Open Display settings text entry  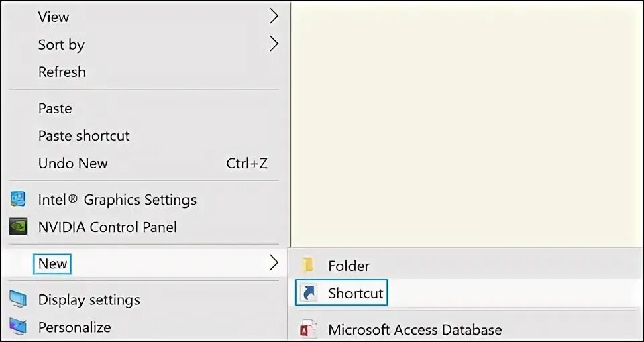[x=89, y=300]
